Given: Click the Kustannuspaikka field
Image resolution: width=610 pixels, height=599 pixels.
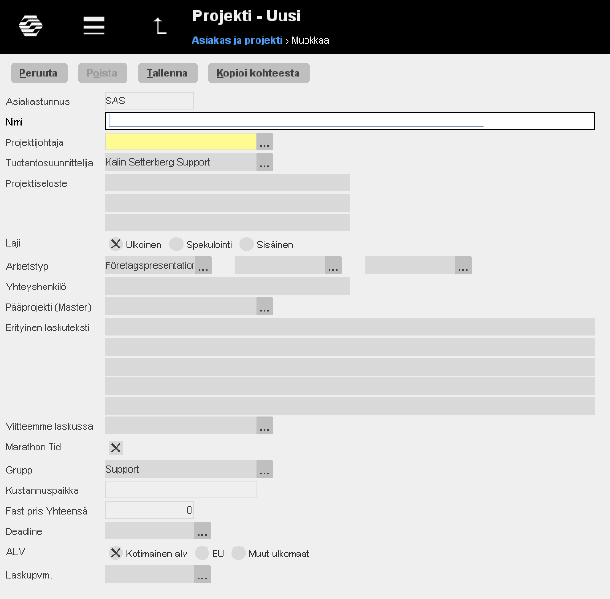Looking at the screenshot, I should (x=181, y=489).
